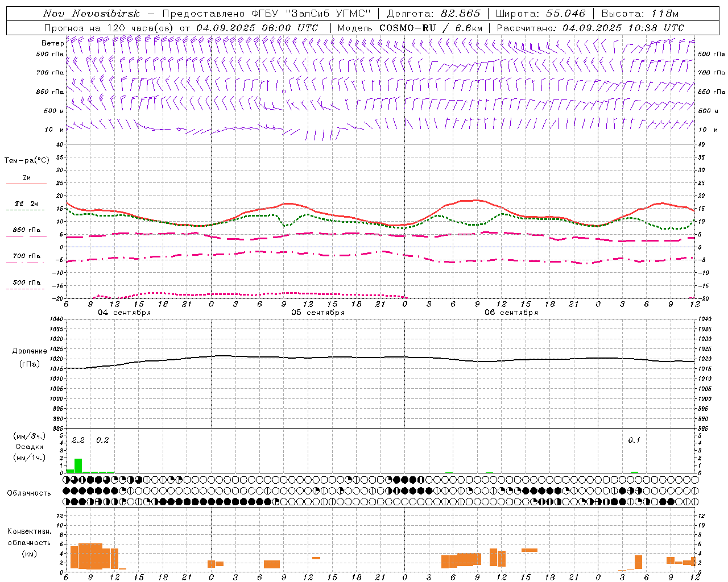The image size is (728, 582).
Task: Click the (мм/1ч.) precipitation unit label
Action: click(30, 458)
